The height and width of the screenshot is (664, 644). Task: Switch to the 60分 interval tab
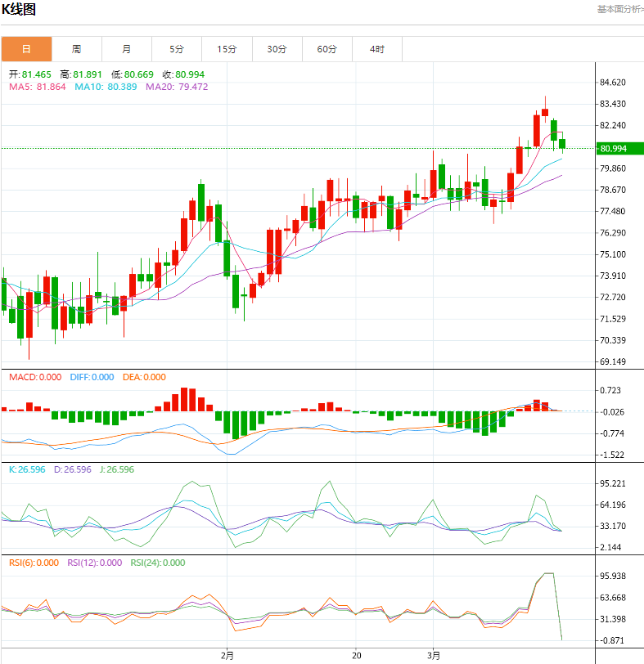(327, 49)
